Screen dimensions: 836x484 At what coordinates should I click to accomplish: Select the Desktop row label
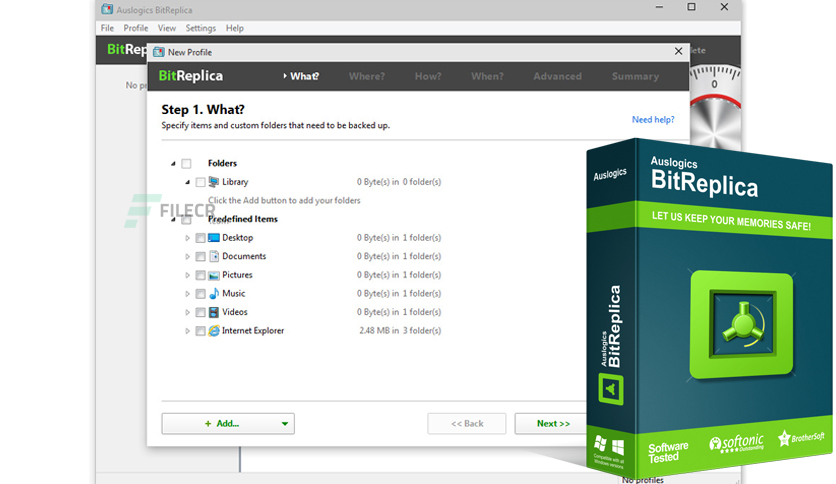[237, 238]
